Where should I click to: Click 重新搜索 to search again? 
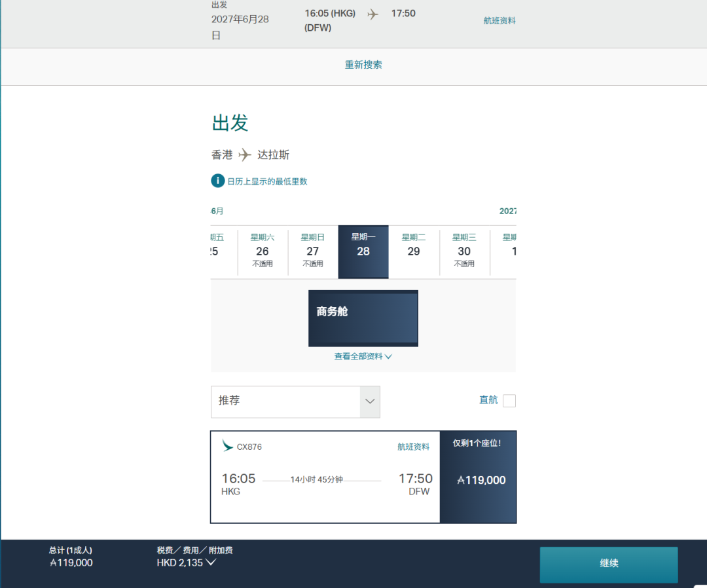[363, 65]
